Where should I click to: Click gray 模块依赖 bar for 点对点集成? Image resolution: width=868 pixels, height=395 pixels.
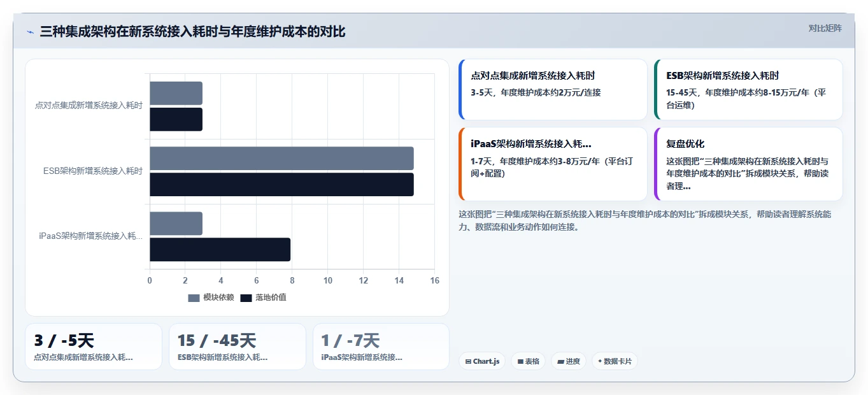click(176, 93)
